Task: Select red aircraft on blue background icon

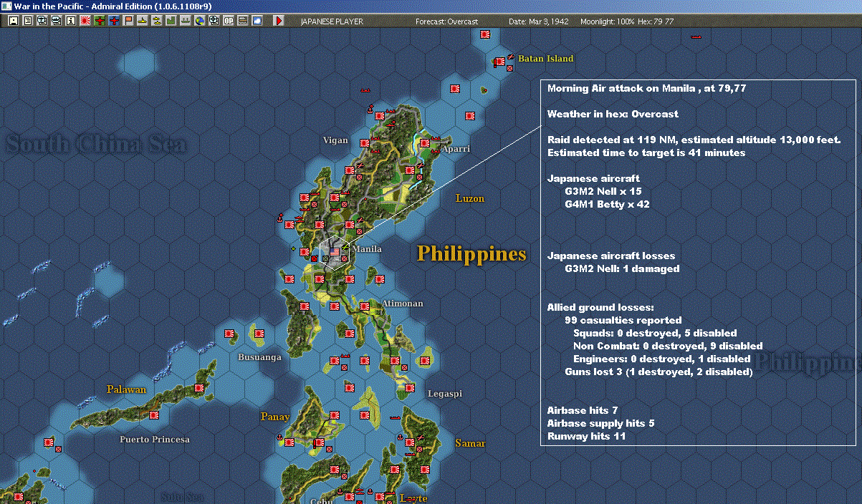Action: (x=113, y=21)
